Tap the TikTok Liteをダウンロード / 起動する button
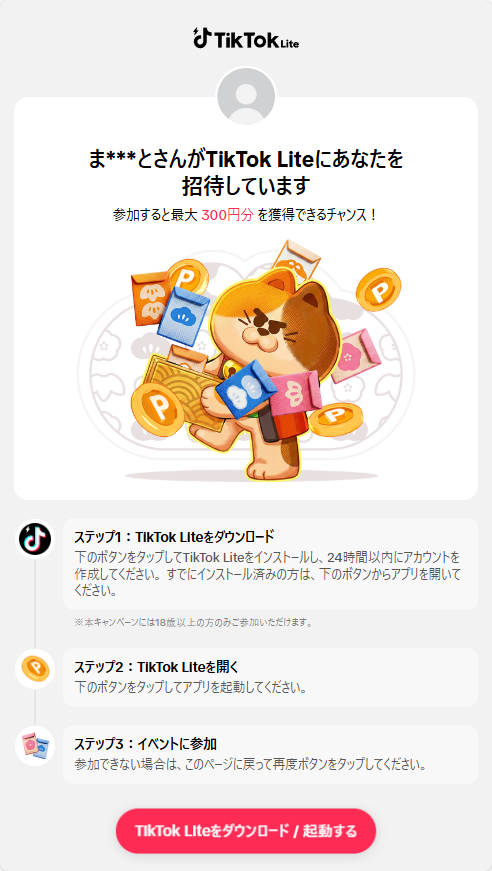 (x=246, y=831)
